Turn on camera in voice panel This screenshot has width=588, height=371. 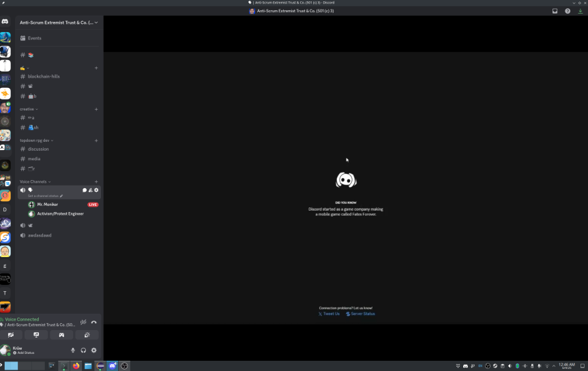11,335
